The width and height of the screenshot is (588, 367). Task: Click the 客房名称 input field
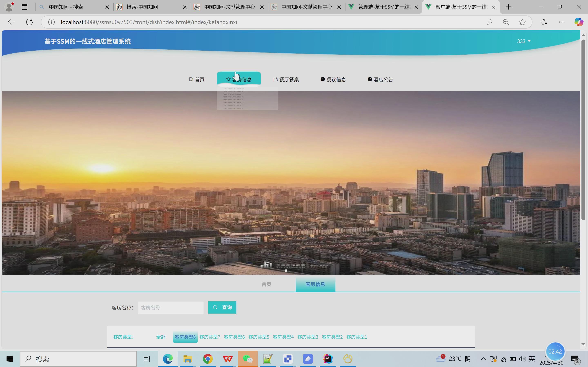coord(170,307)
